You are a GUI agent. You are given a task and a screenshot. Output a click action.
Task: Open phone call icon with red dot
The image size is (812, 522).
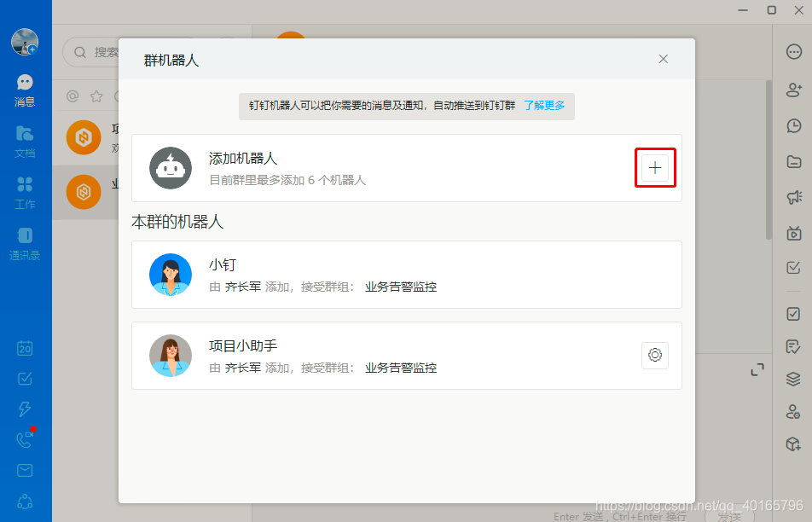coord(25,439)
